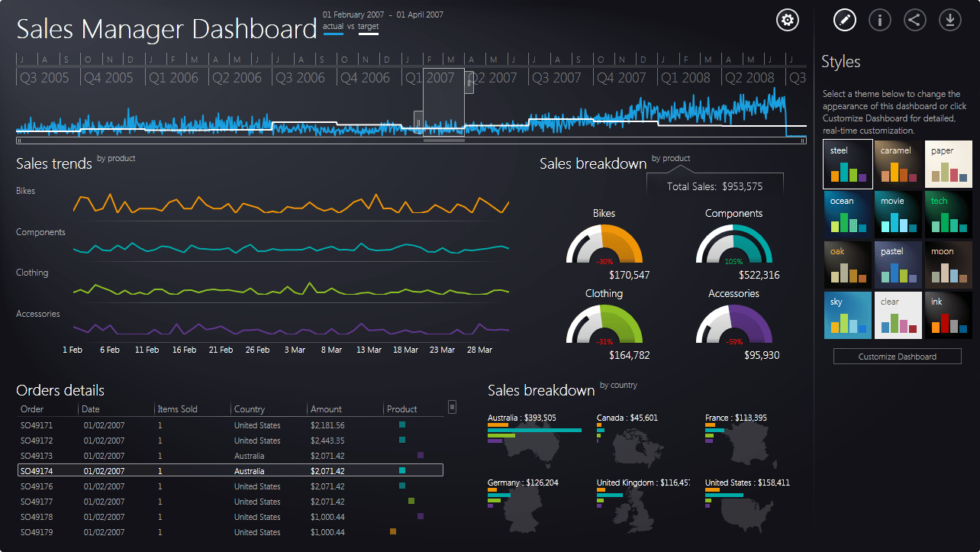Click the timeline bottom scrollbar thumb
This screenshot has width=980, height=552.
(443, 140)
